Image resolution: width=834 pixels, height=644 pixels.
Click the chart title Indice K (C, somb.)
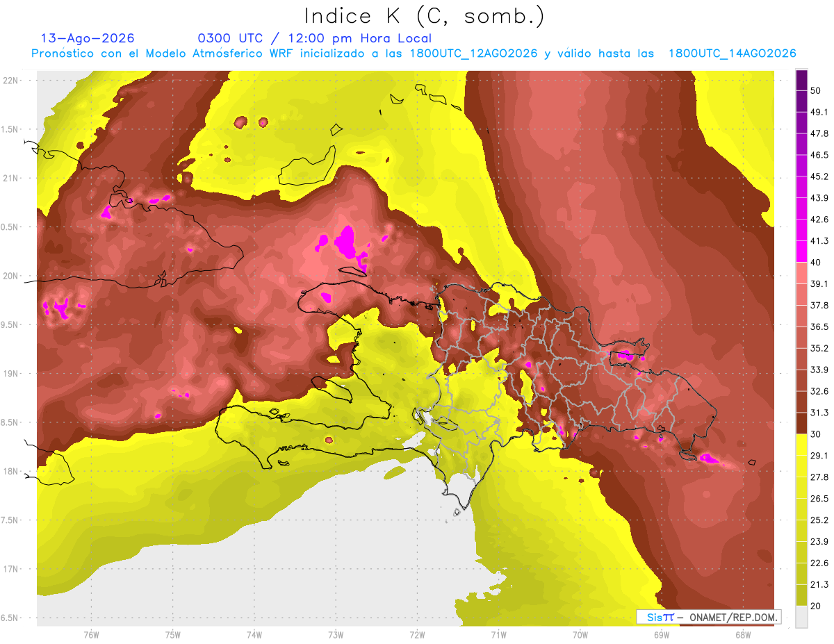[x=425, y=16]
